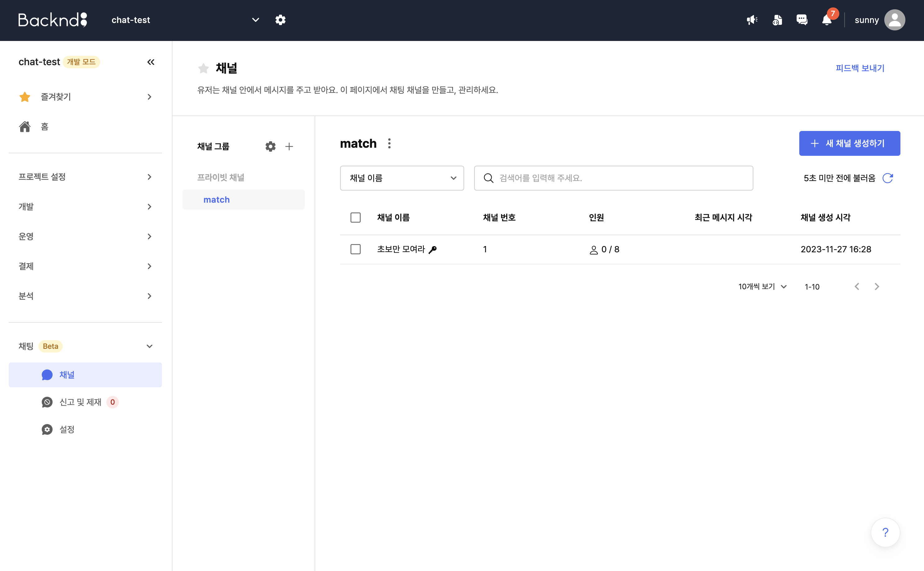924x571 pixels.
Task: Click the sunny user avatar
Action: (895, 20)
